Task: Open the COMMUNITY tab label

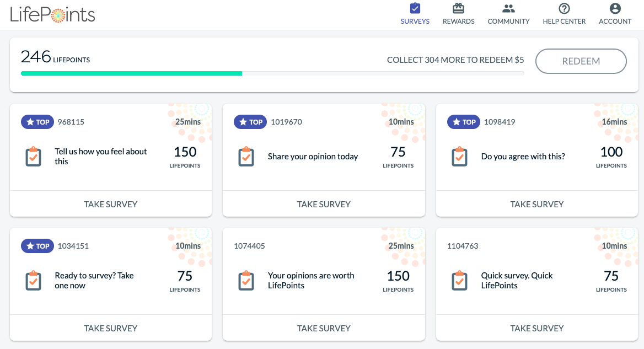Action: pos(508,22)
